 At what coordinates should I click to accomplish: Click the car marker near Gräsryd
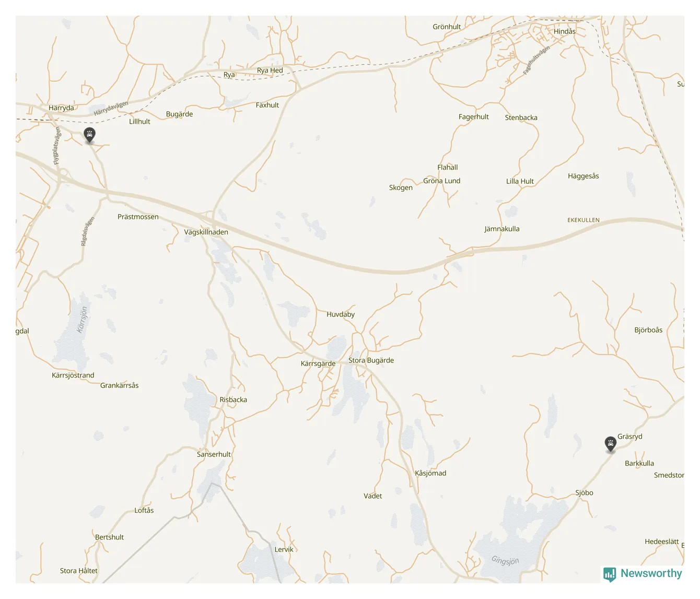(610, 444)
